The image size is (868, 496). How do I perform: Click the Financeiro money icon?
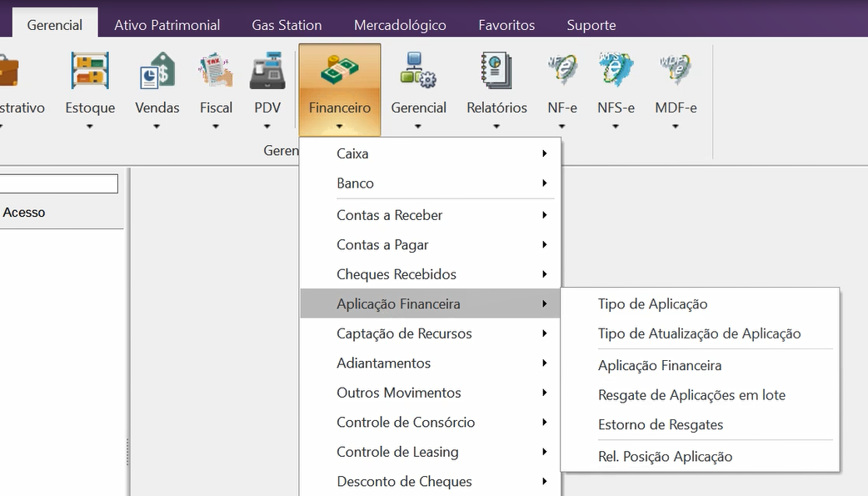pos(339,71)
